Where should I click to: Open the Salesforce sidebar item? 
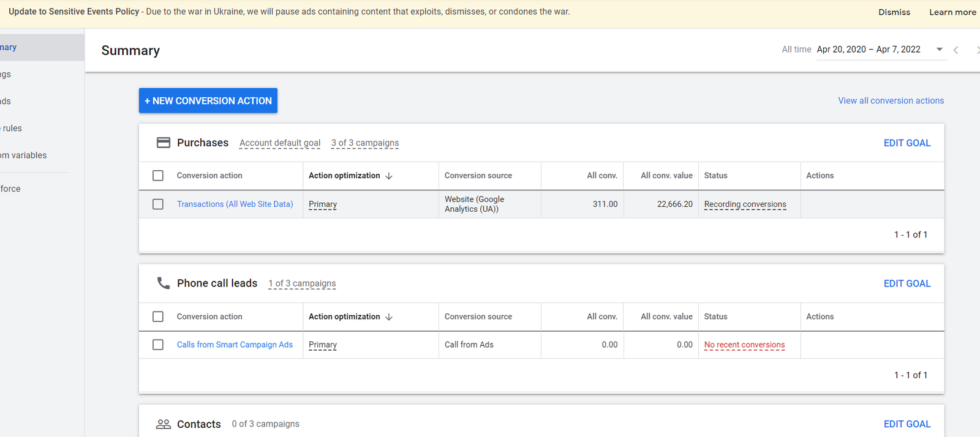point(10,189)
